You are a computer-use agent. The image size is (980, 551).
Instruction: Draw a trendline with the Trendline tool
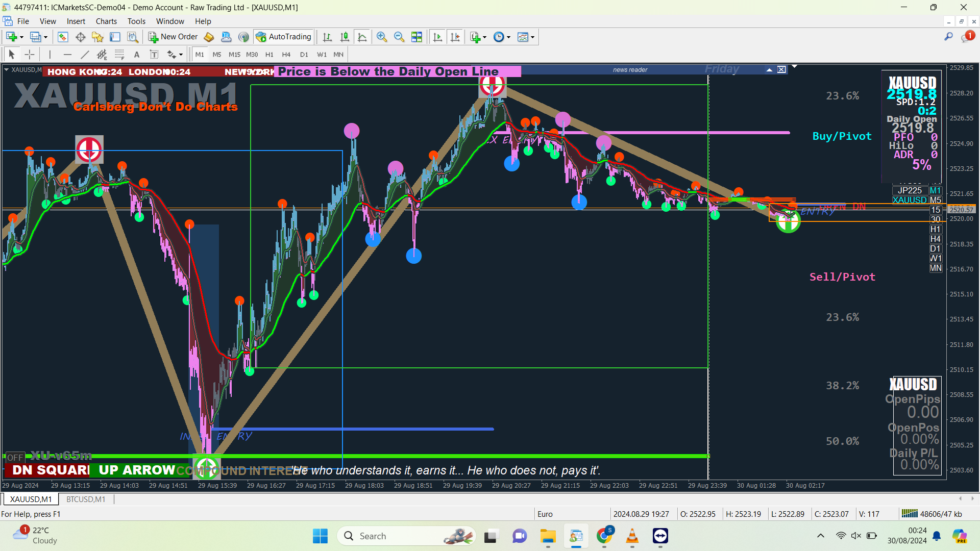point(85,55)
